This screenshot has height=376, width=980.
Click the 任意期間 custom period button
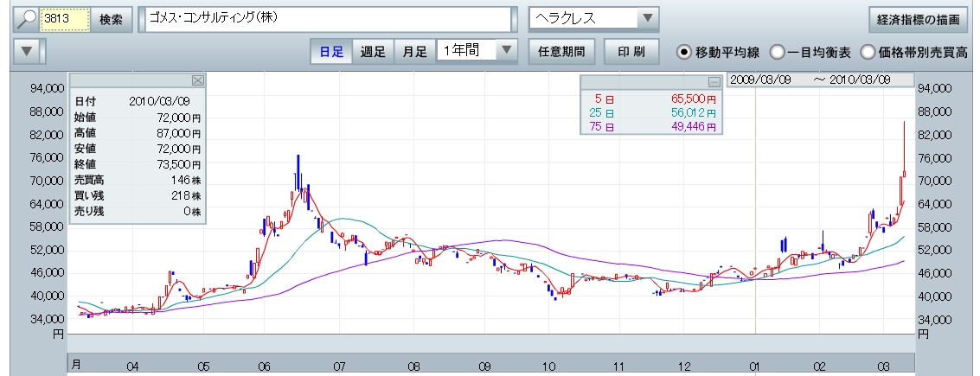coord(560,51)
